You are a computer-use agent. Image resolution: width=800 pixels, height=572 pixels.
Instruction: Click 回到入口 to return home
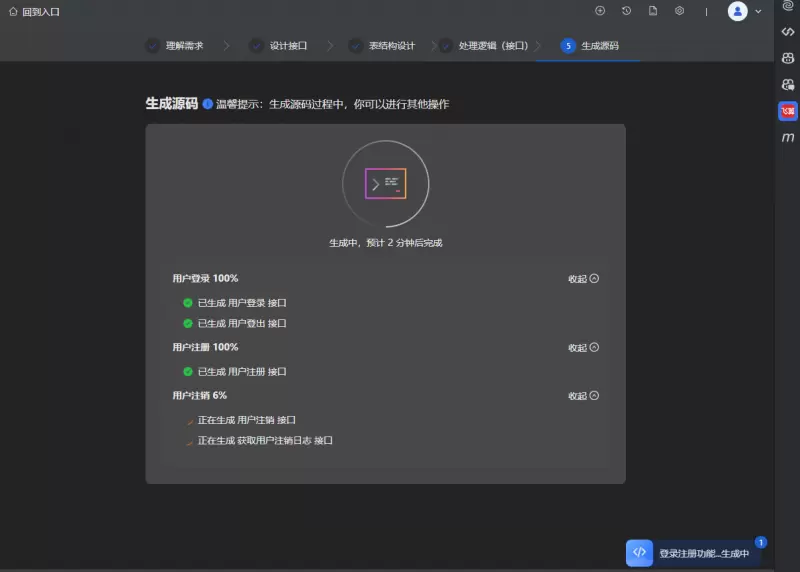point(34,12)
